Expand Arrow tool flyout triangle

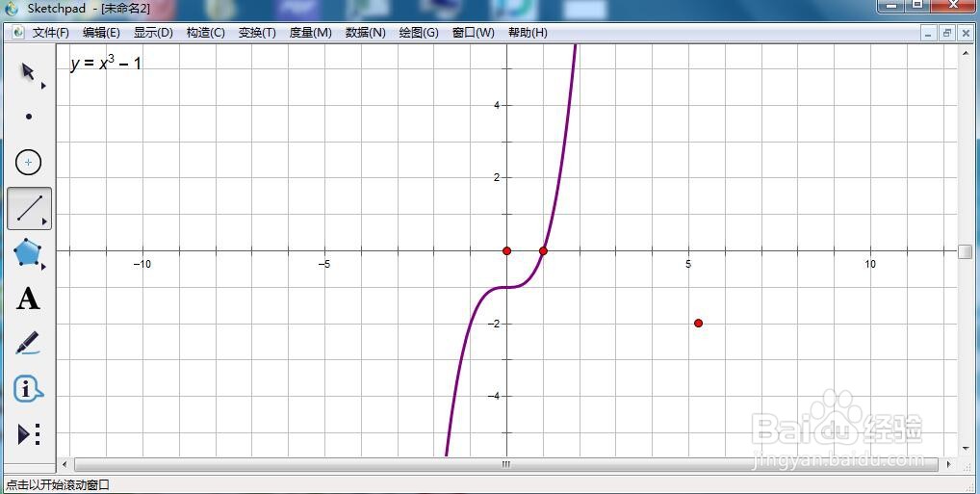point(43,86)
